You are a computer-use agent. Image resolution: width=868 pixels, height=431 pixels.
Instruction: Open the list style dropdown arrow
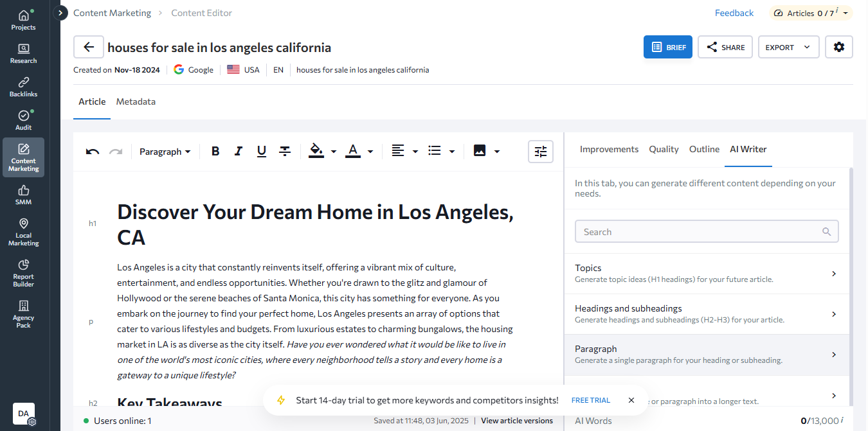pyautogui.click(x=452, y=152)
